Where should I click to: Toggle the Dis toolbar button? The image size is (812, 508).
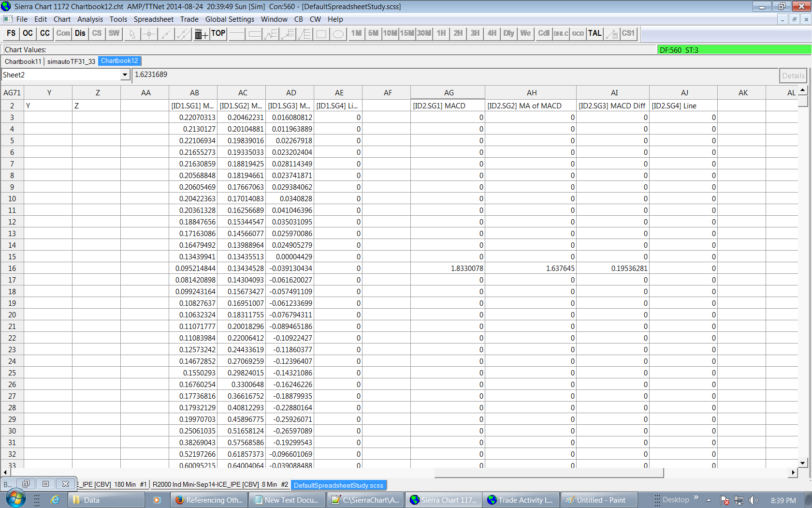point(80,33)
